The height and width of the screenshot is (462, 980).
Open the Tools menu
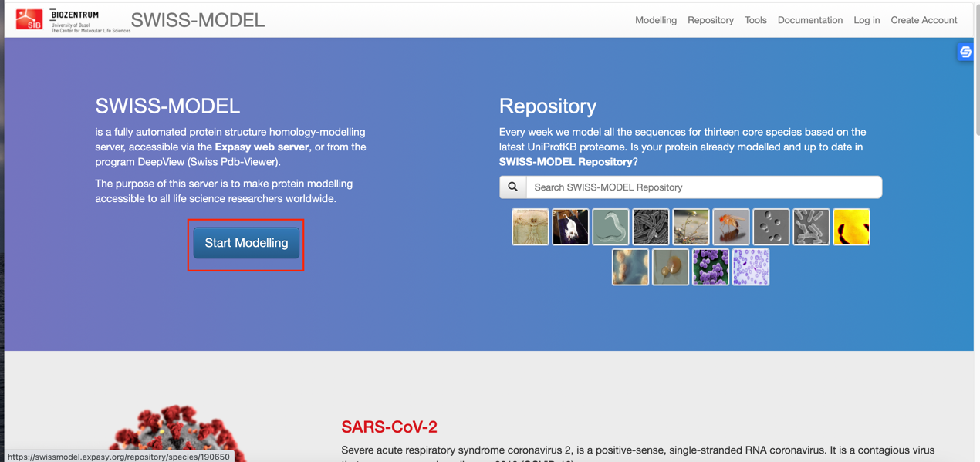point(755,20)
